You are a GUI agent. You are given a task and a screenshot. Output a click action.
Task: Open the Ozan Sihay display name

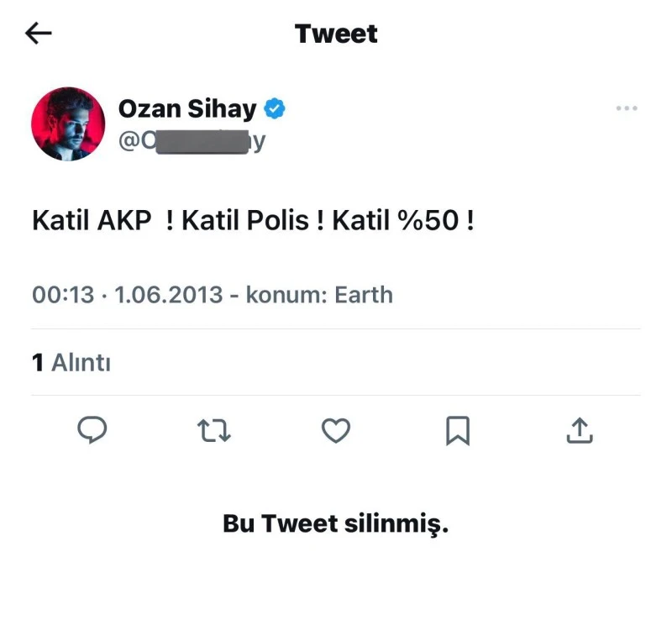187,108
